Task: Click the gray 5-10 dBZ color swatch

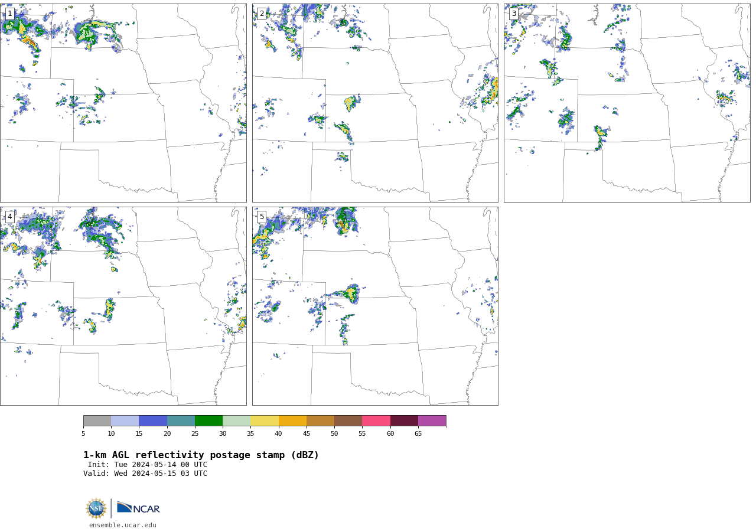Action: 97,421
